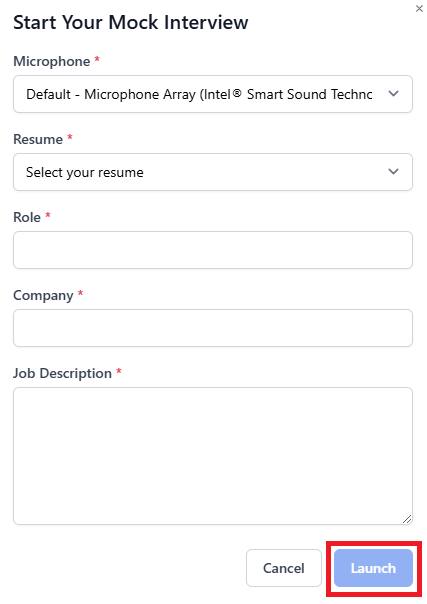Expand the Microphone dropdown chevron
Screen dimensions: 427x604
coord(393,94)
